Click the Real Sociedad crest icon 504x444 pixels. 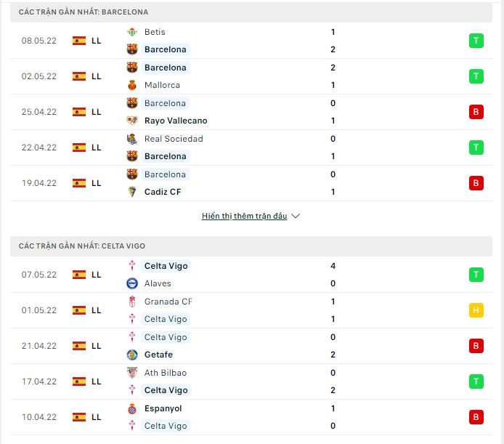tap(132, 139)
